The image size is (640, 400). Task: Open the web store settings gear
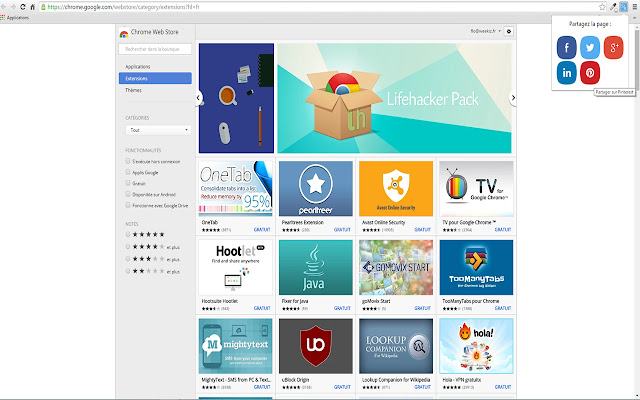(x=509, y=31)
